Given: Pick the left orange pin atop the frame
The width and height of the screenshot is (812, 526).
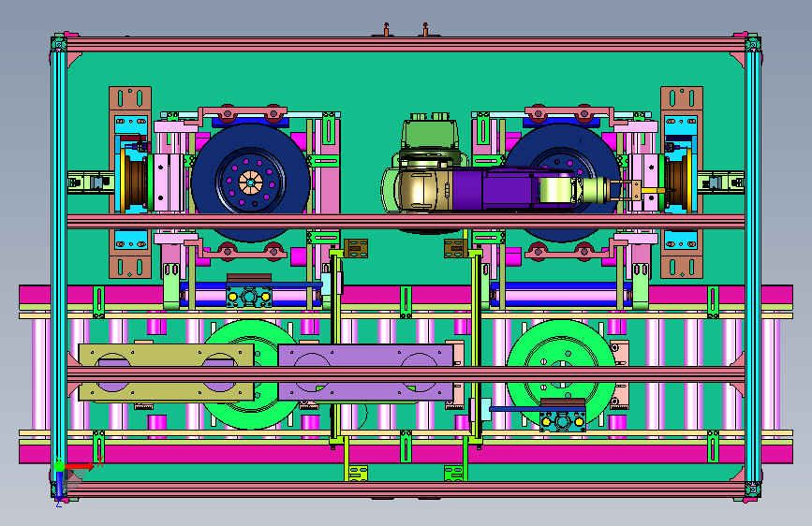Looking at the screenshot, I should pos(386,30).
